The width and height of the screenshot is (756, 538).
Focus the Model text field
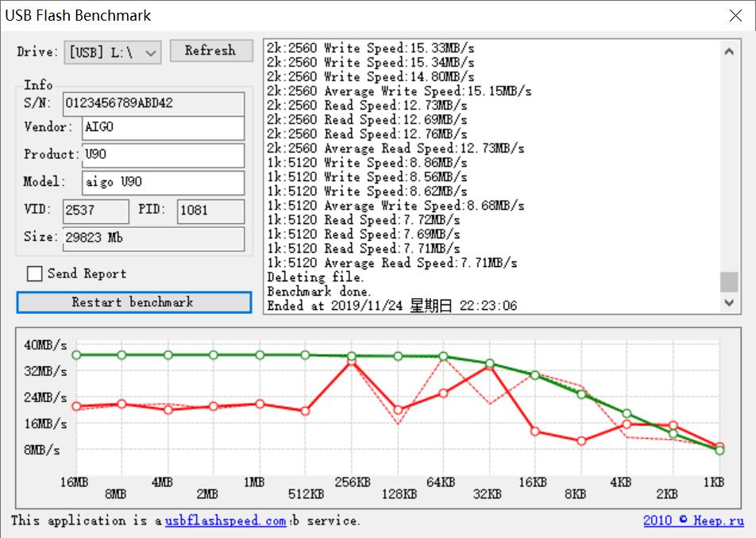point(163,182)
